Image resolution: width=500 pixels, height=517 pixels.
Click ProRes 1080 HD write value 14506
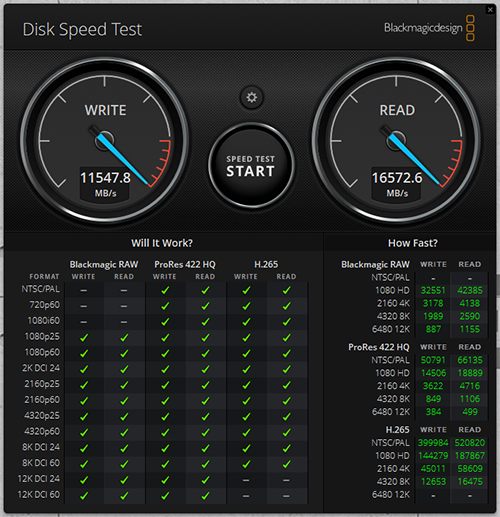[x=433, y=373]
